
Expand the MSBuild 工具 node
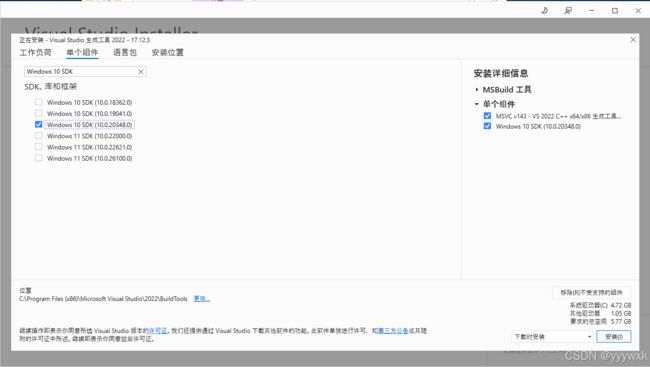click(x=477, y=90)
